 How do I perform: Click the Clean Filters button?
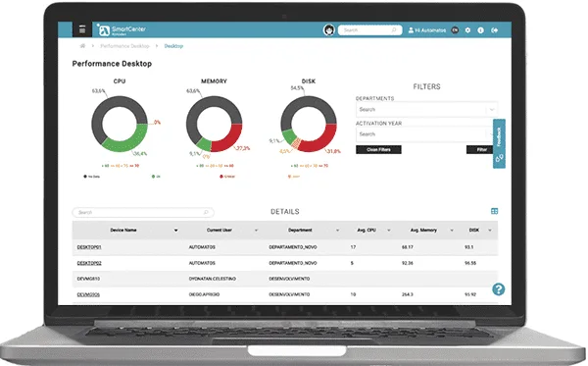378,149
